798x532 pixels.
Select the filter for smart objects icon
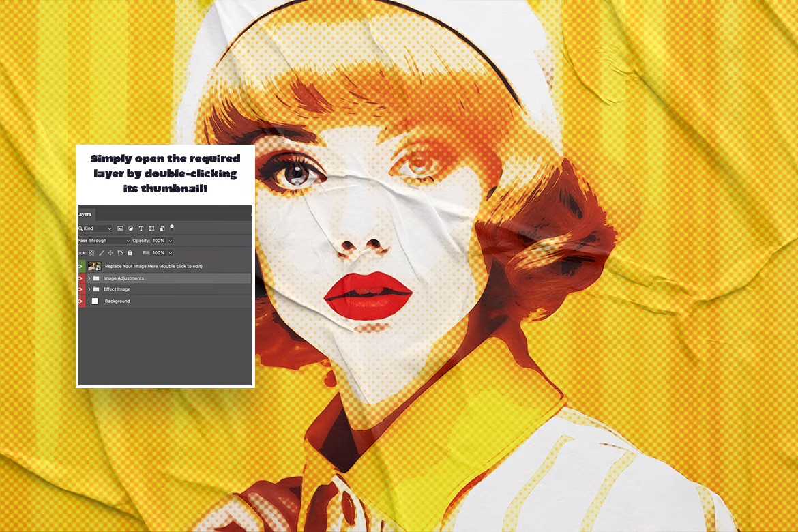click(x=162, y=228)
